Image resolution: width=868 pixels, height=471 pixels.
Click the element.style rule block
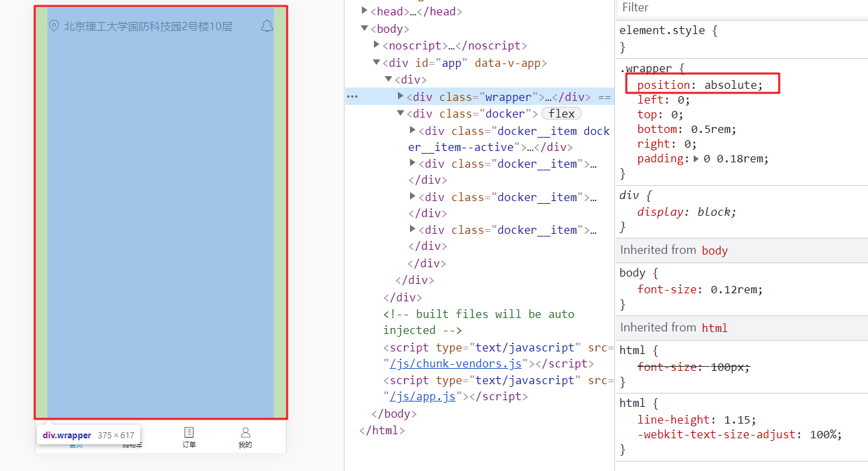point(741,39)
